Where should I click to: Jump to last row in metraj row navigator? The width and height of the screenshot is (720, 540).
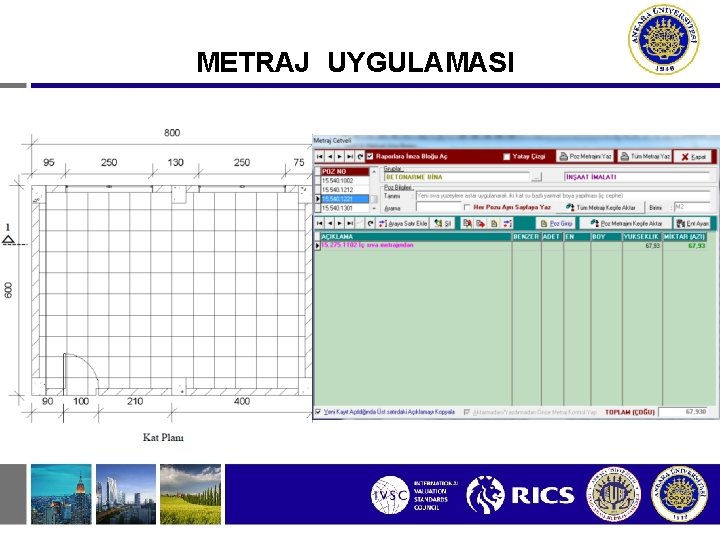[350, 223]
